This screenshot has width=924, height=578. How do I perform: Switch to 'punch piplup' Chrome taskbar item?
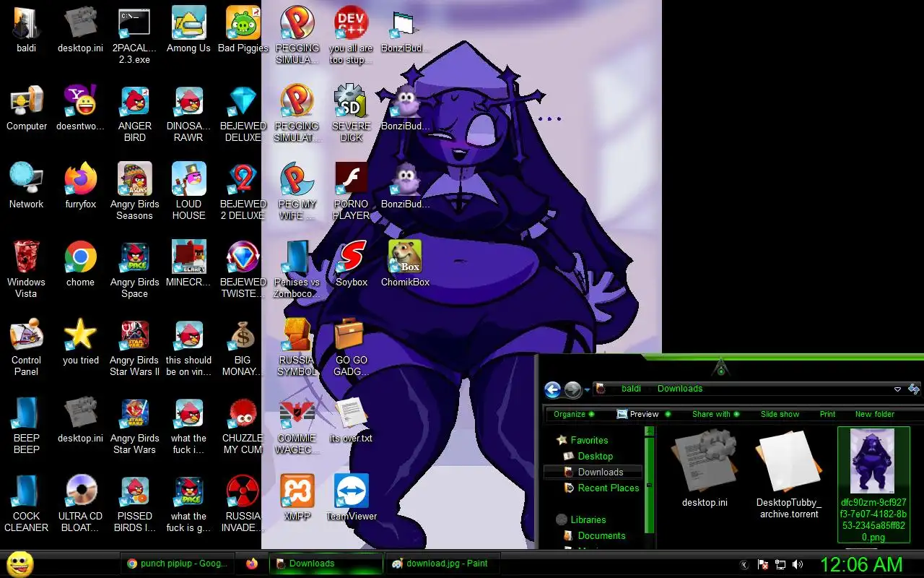(x=177, y=564)
